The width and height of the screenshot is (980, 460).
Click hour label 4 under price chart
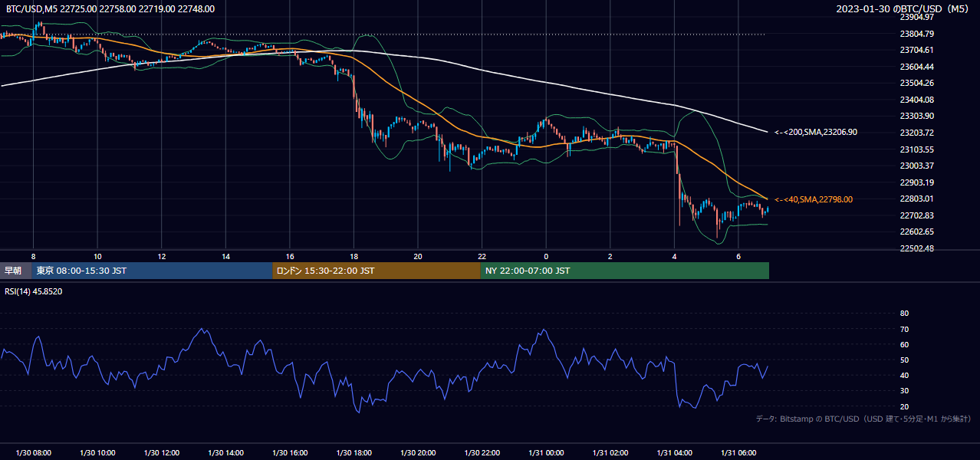674,256
